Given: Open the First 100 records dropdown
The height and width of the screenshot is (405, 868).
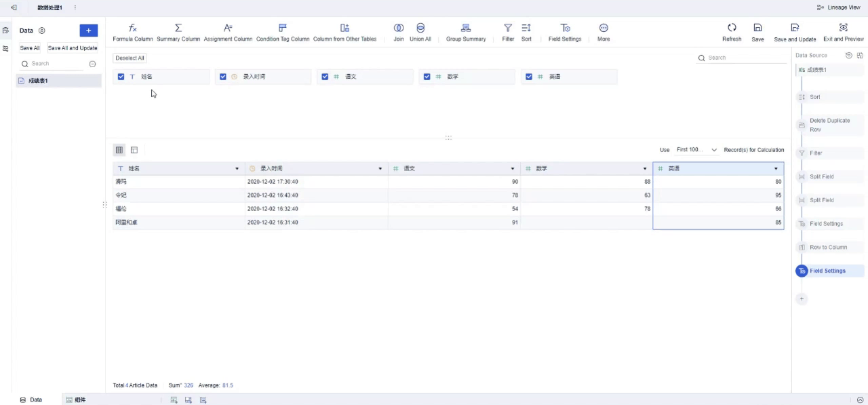Looking at the screenshot, I should (696, 150).
